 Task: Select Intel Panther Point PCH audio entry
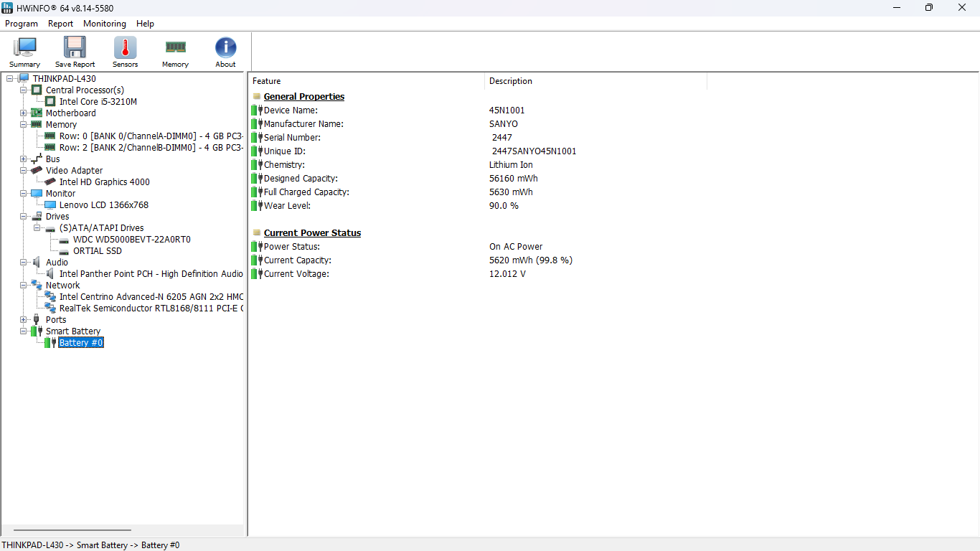click(x=151, y=273)
